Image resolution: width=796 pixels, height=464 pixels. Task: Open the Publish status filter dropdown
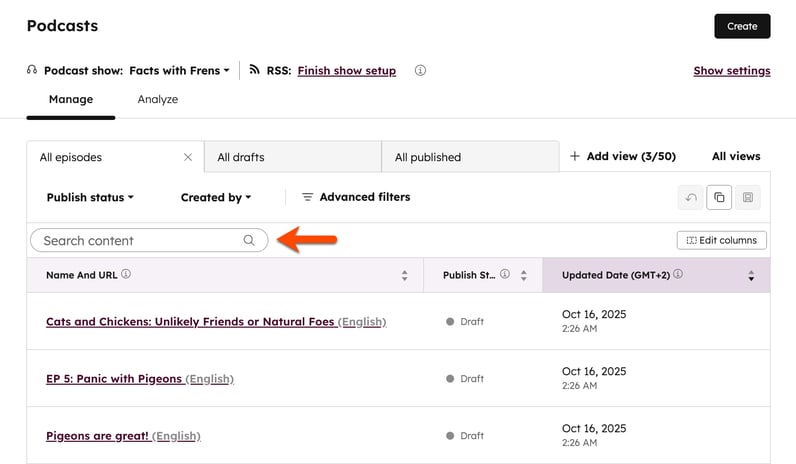click(90, 198)
